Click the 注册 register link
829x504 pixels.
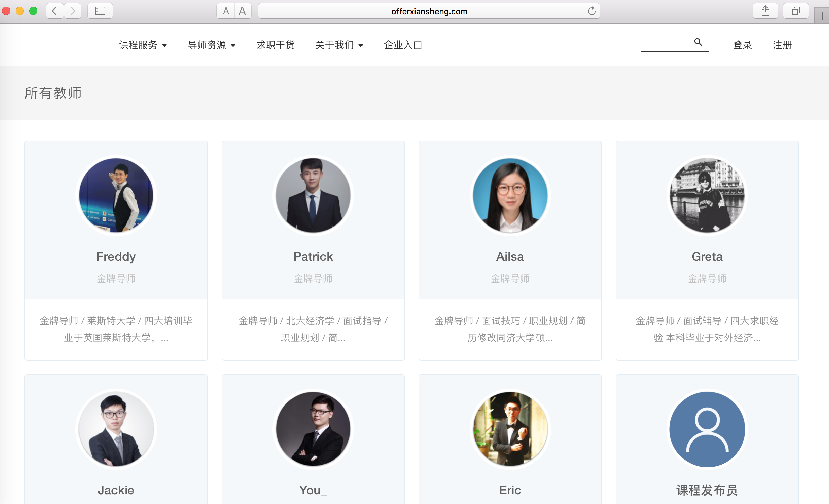[782, 45]
